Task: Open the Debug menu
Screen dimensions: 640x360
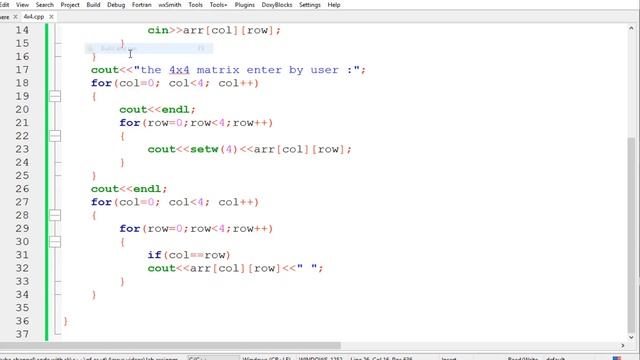Action: click(x=116, y=5)
